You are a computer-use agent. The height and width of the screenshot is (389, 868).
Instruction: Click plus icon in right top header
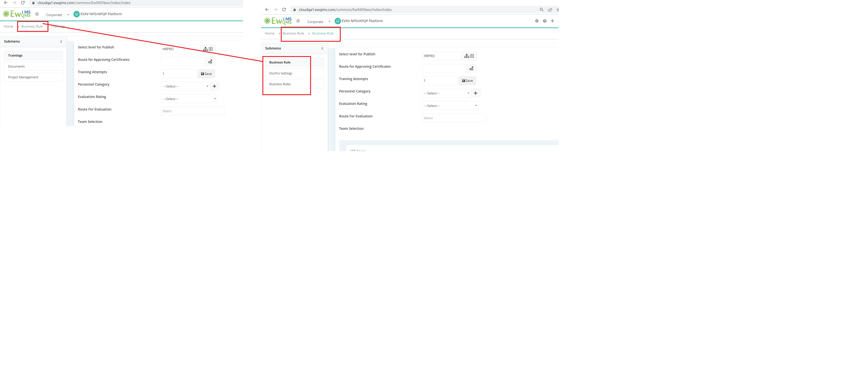552,21
